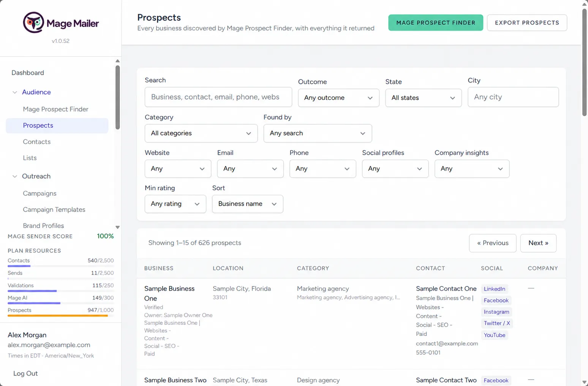The width and height of the screenshot is (588, 386).
Task: Open the Website filter dropdown
Action: click(x=178, y=169)
